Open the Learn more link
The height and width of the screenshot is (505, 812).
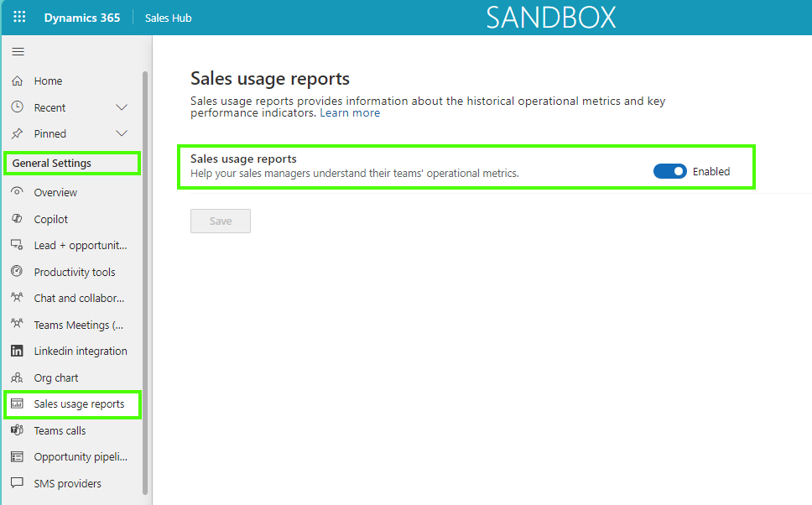point(350,113)
